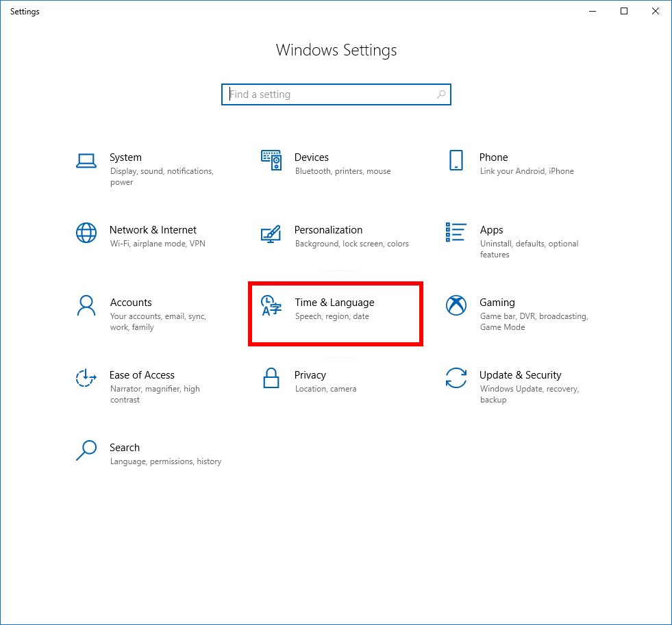Open the Update & Security title link
This screenshot has height=625, width=672.
tap(520, 375)
